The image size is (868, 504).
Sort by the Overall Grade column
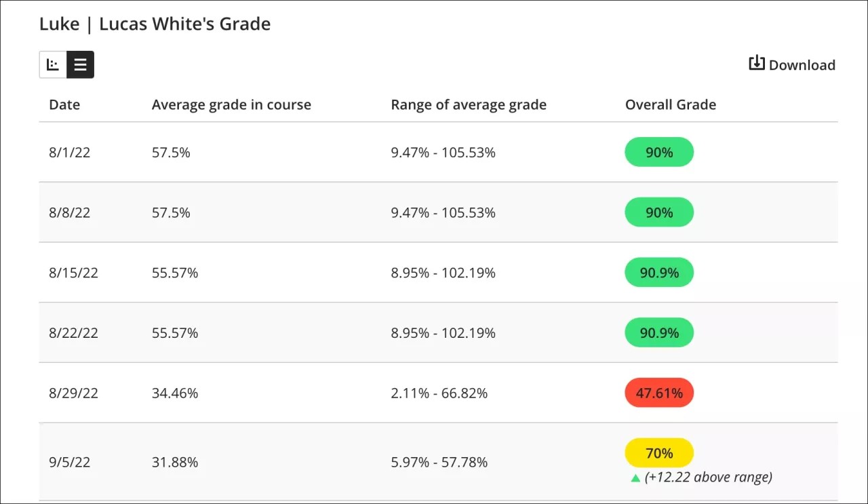tap(670, 104)
